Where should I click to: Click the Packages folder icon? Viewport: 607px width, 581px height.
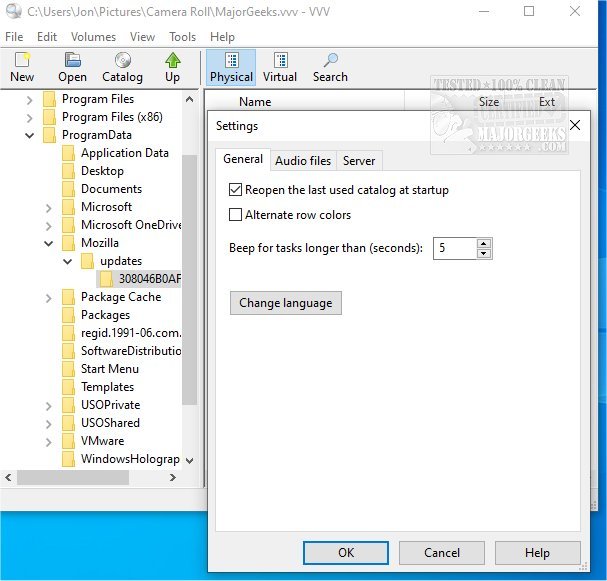69,315
